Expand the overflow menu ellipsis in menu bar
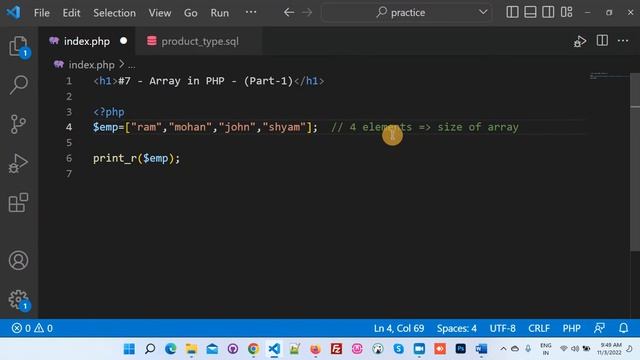This screenshot has width=640, height=360. click(251, 12)
